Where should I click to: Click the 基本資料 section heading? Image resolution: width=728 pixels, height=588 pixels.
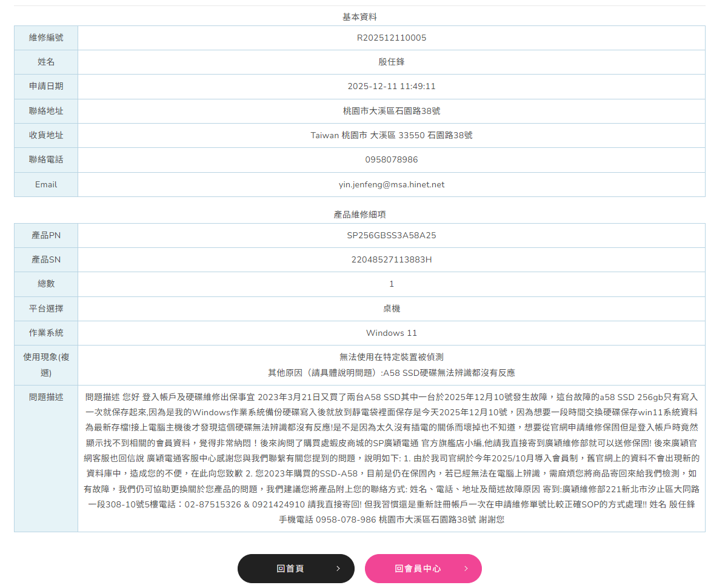359,17
